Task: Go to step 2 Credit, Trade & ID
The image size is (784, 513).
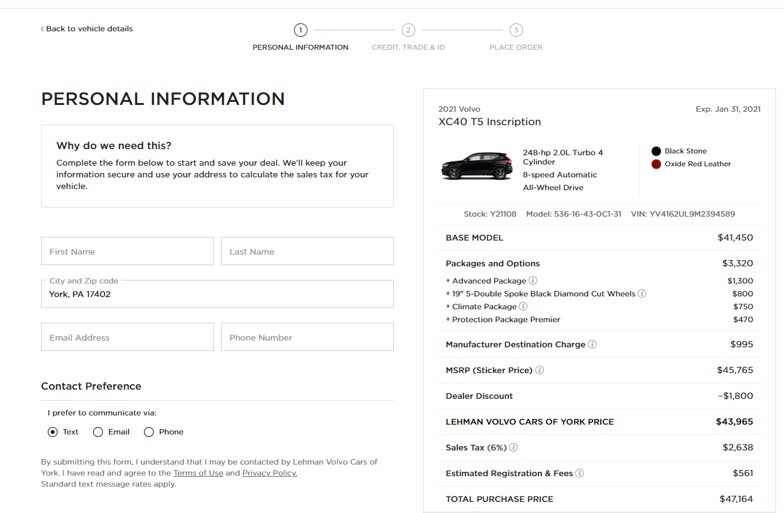Action: pos(408,30)
